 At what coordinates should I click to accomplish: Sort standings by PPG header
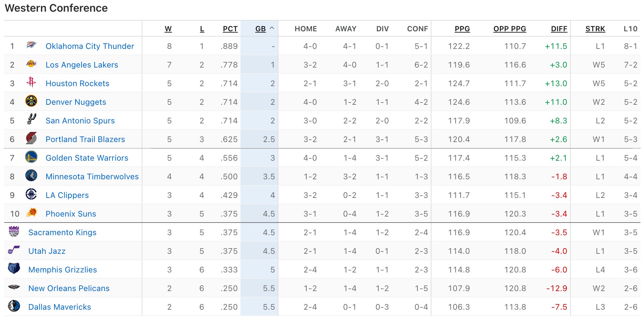[x=462, y=29]
